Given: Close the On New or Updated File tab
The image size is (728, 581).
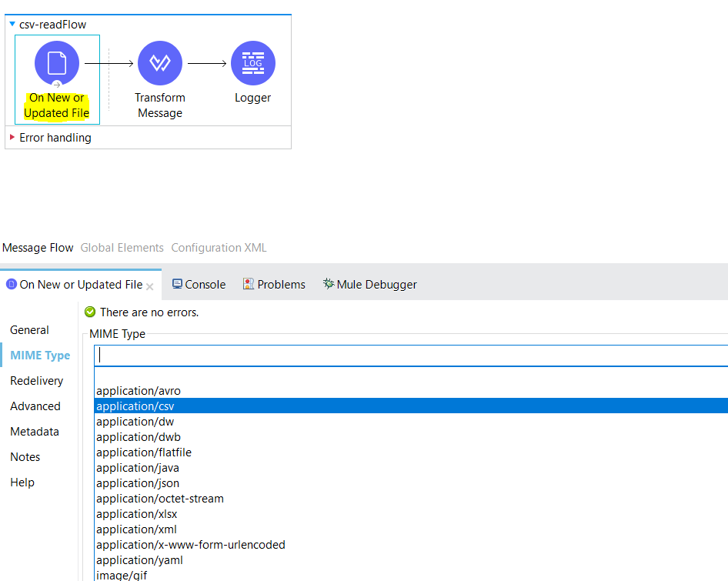Looking at the screenshot, I should pos(150,285).
